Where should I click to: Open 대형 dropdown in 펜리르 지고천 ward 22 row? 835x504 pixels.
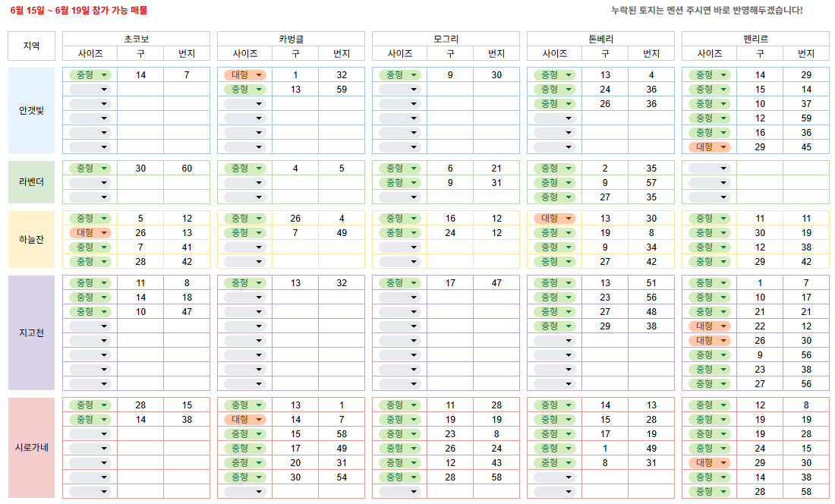pos(709,326)
